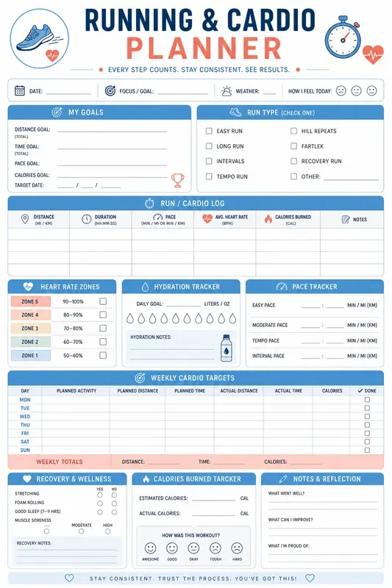Screen dimensions: 392x588
Task: Click the Good smiley face
Action: tap(172, 548)
